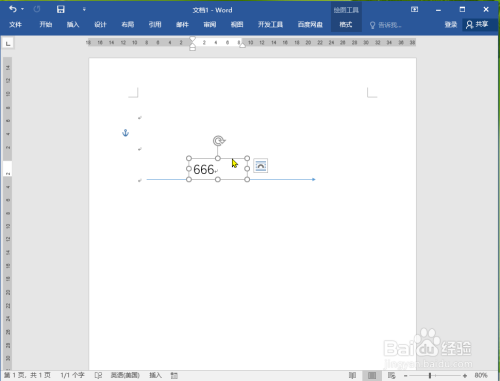Switch to the 审阅 (Review) tab
The image size is (500, 381).
210,24
